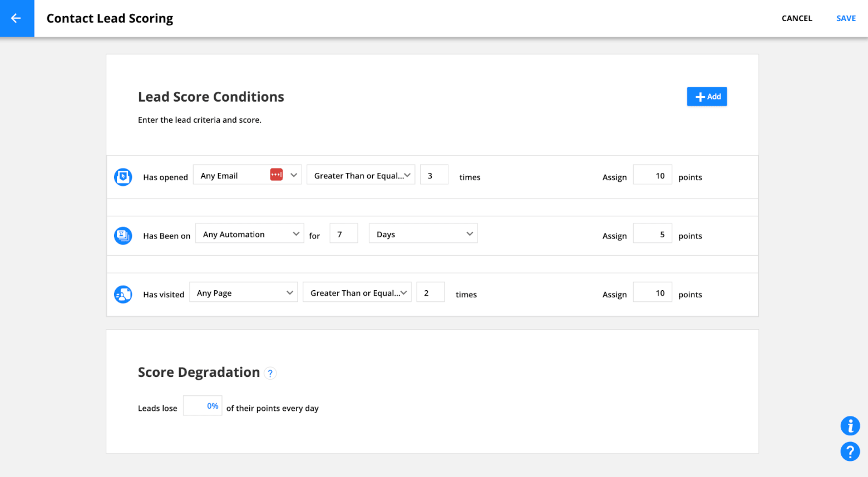This screenshot has height=477, width=868.
Task: Click the page visited condition icon
Action: [x=123, y=294]
